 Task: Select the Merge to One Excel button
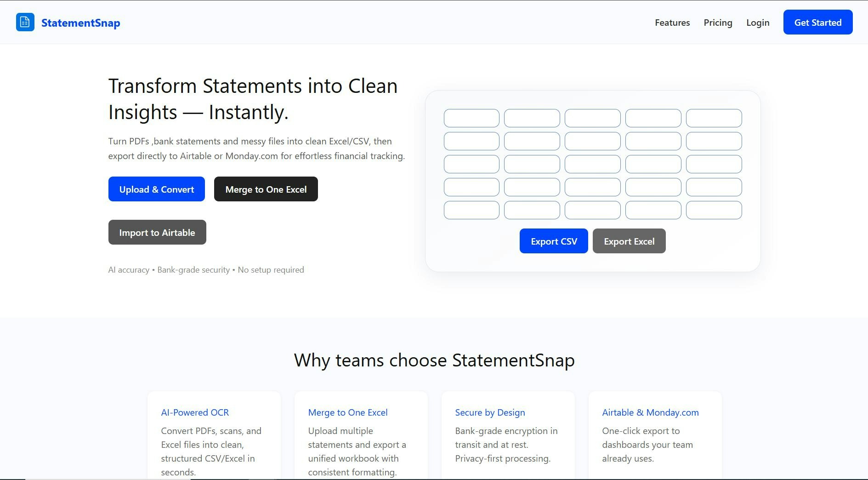266,189
